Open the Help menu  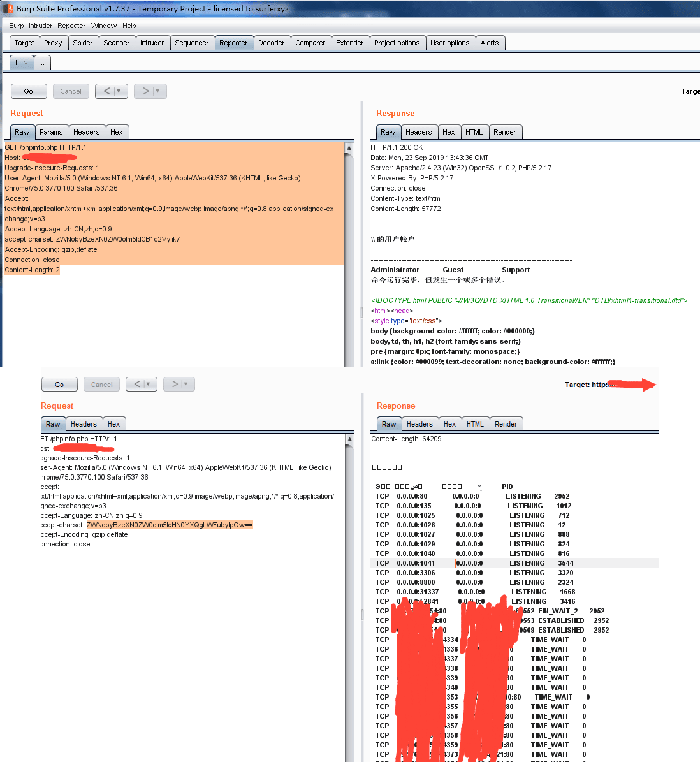[129, 26]
